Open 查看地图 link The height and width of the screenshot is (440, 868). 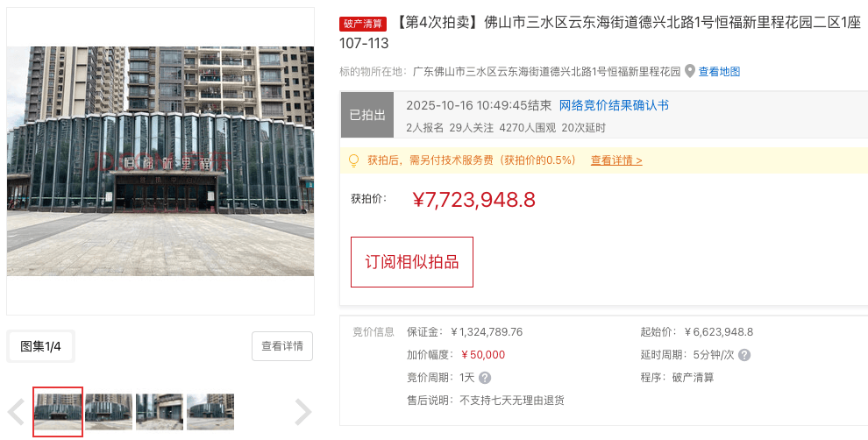pos(719,71)
